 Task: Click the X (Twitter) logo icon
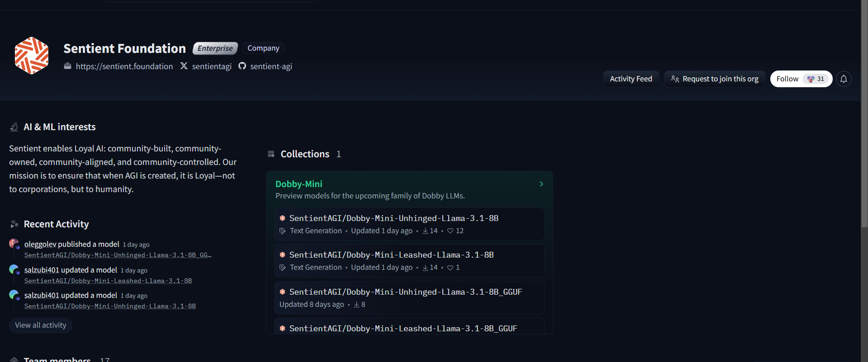pyautogui.click(x=184, y=66)
